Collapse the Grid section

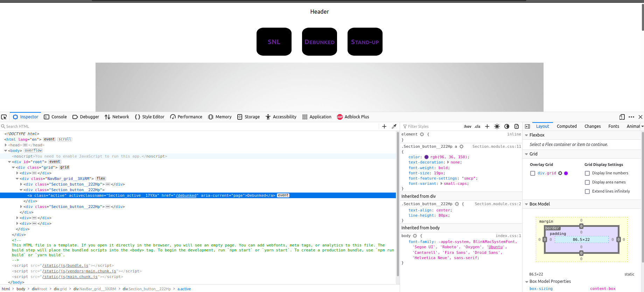pos(526,154)
